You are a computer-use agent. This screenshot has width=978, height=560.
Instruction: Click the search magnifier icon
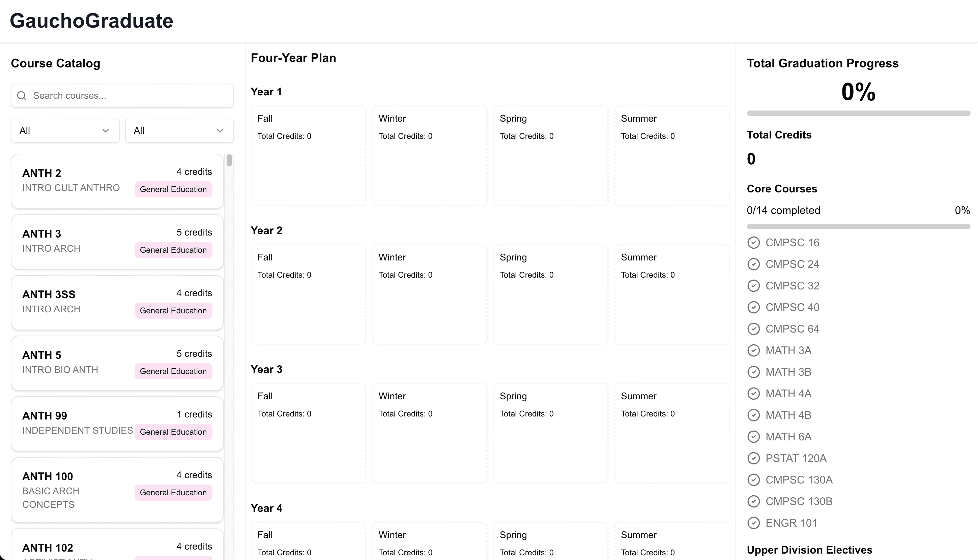[x=22, y=96]
